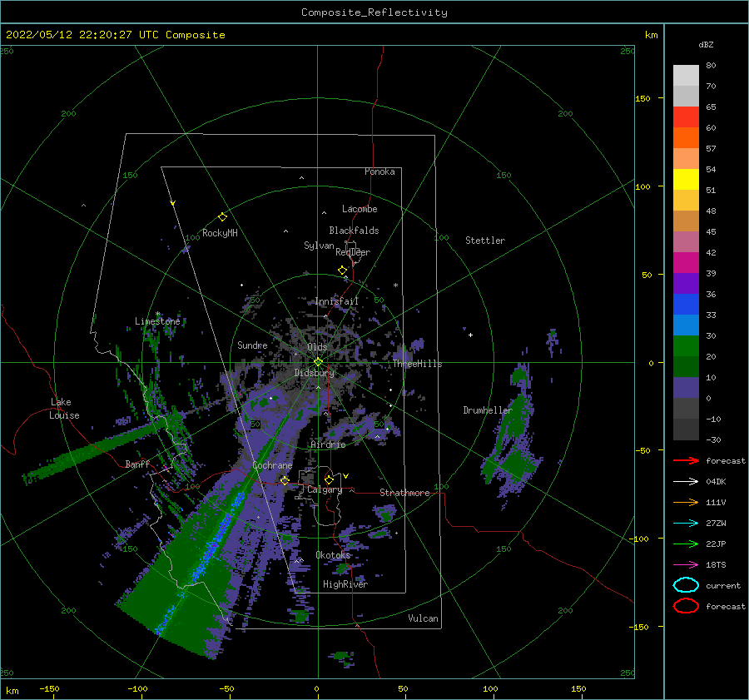The width and height of the screenshot is (749, 700).
Task: Click the Okotoks label
Action: (333, 555)
